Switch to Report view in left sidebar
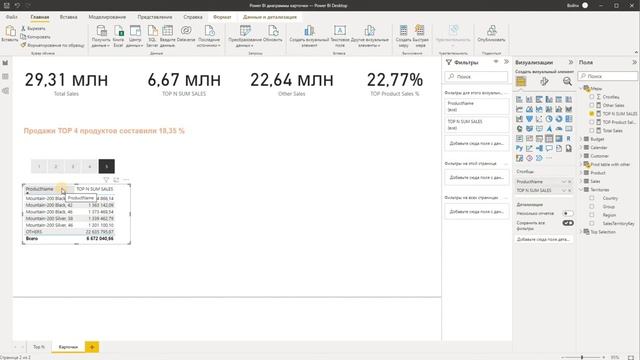Image resolution: width=640 pixels, height=360 pixels. click(x=5, y=63)
